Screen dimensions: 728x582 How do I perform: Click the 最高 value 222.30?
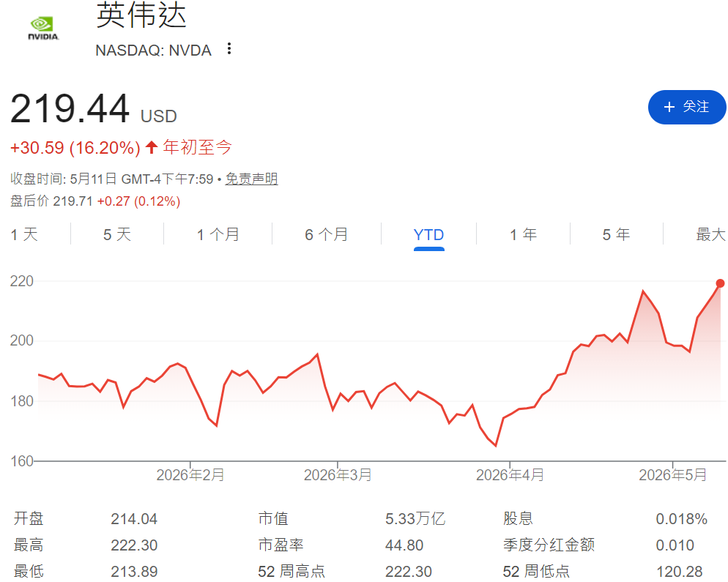coord(134,545)
